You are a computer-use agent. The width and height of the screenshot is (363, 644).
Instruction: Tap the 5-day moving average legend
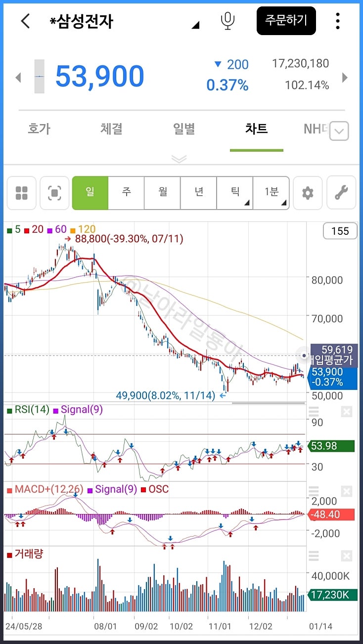point(14,229)
